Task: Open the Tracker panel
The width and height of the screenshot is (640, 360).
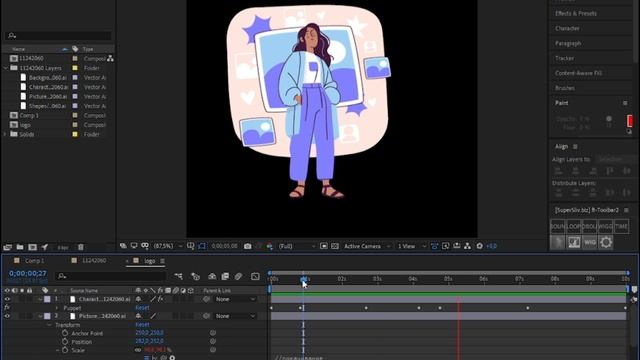Action: [564, 58]
